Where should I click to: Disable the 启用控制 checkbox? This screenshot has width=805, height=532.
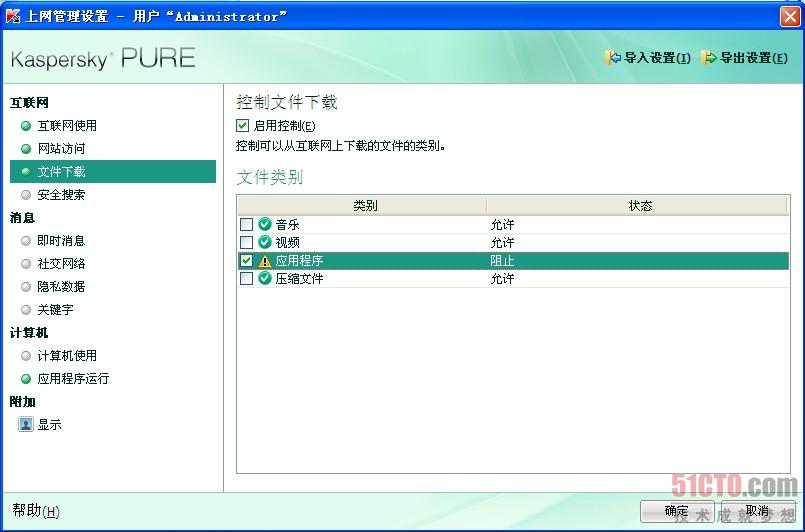[242, 125]
